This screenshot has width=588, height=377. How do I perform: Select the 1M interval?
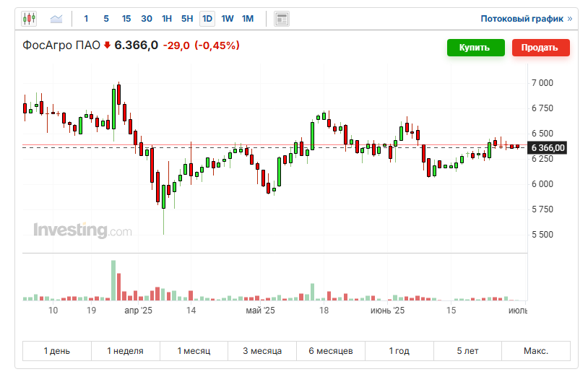click(248, 18)
